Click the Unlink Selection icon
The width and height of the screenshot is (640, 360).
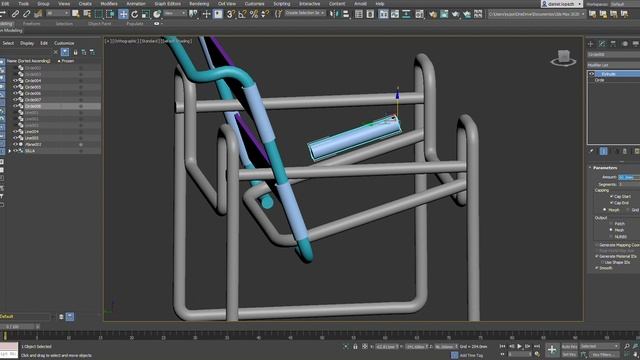27,14
